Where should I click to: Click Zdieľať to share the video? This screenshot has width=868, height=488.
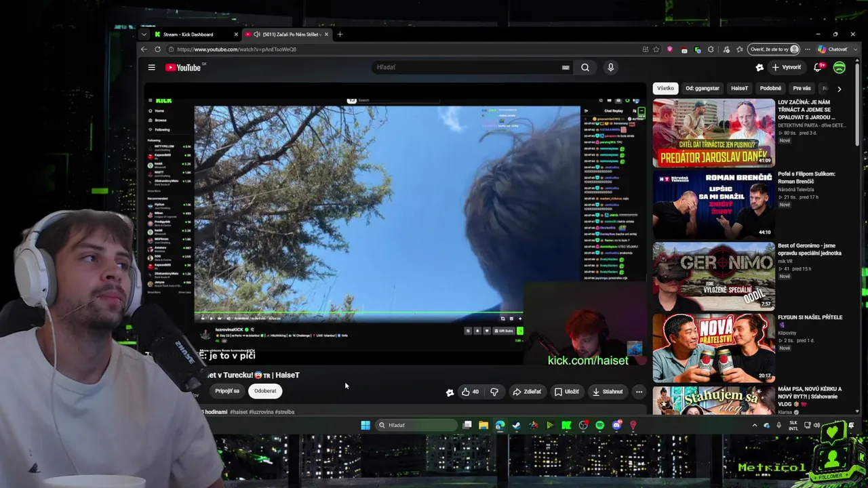(x=527, y=391)
